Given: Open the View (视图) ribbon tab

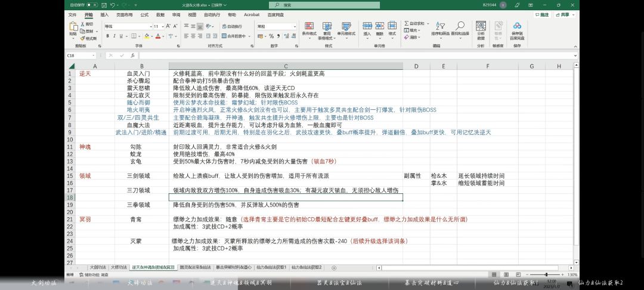Looking at the screenshot, I should [192, 15].
